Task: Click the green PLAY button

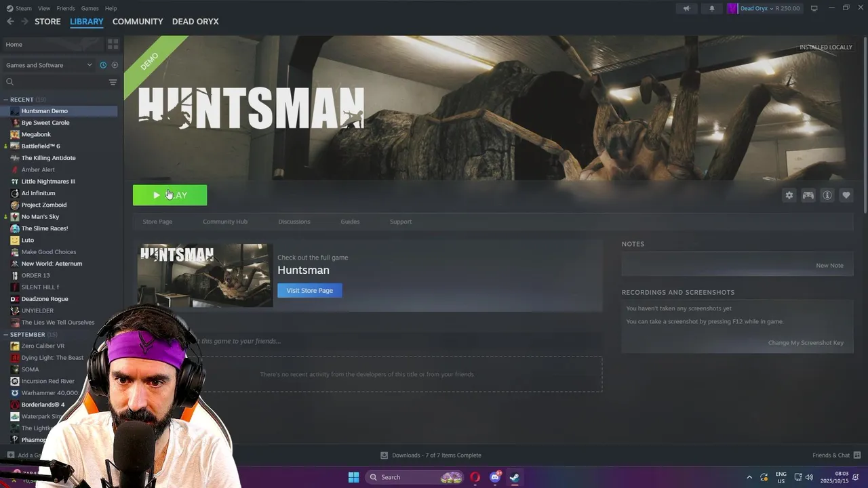Action: point(170,195)
